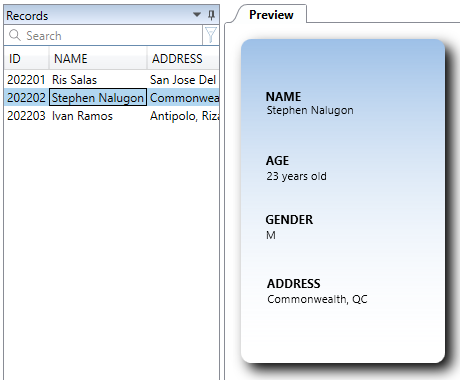Switch to the Preview tab
The image size is (460, 380).
click(x=271, y=15)
